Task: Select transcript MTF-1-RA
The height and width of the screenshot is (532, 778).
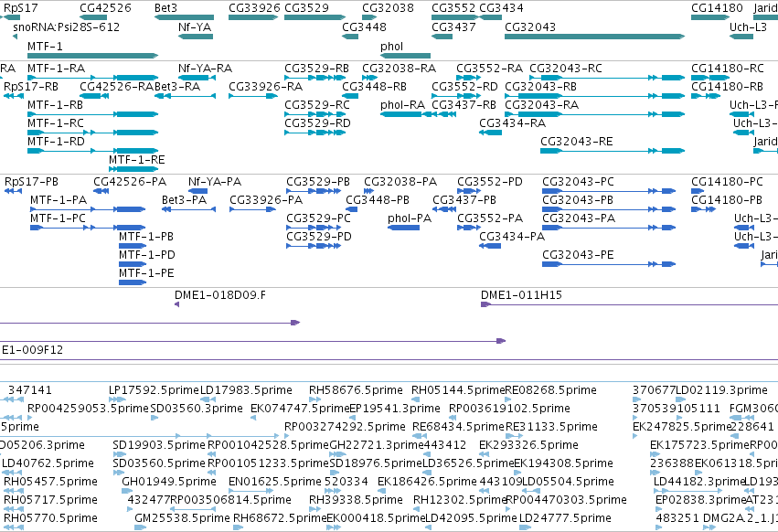Action: pyautogui.click(x=56, y=69)
